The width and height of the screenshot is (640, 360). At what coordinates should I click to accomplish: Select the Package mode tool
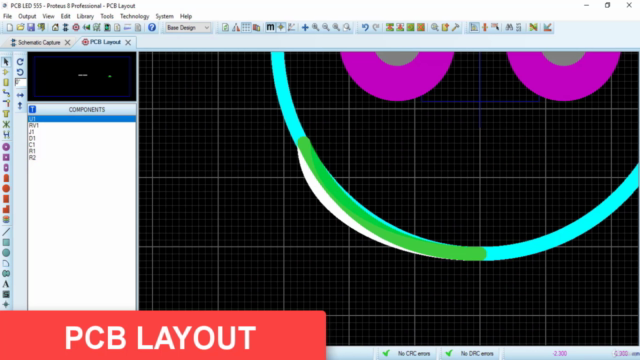[x=6, y=82]
